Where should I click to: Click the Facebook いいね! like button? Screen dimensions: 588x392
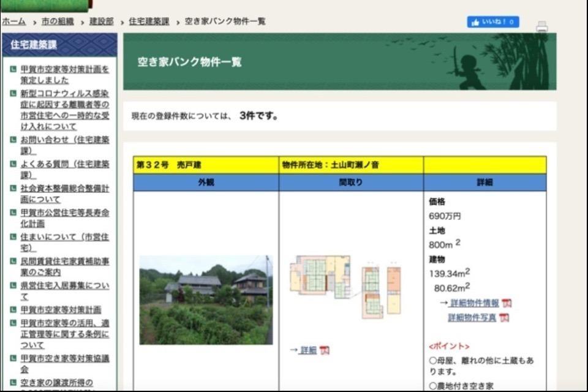(x=493, y=22)
